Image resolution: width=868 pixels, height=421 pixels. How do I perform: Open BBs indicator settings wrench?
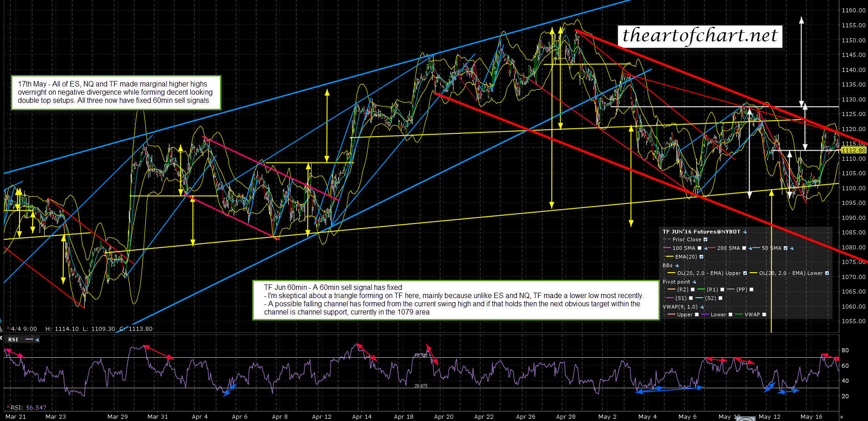click(677, 265)
